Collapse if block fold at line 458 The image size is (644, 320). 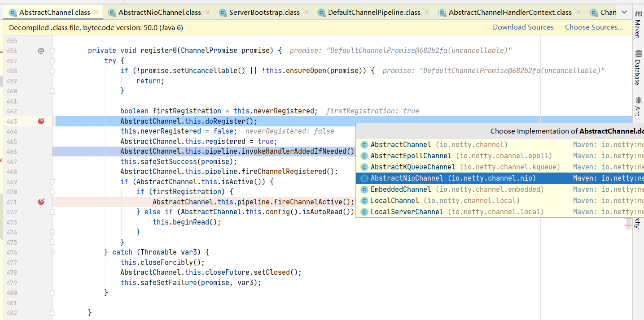pyautogui.click(x=53, y=71)
